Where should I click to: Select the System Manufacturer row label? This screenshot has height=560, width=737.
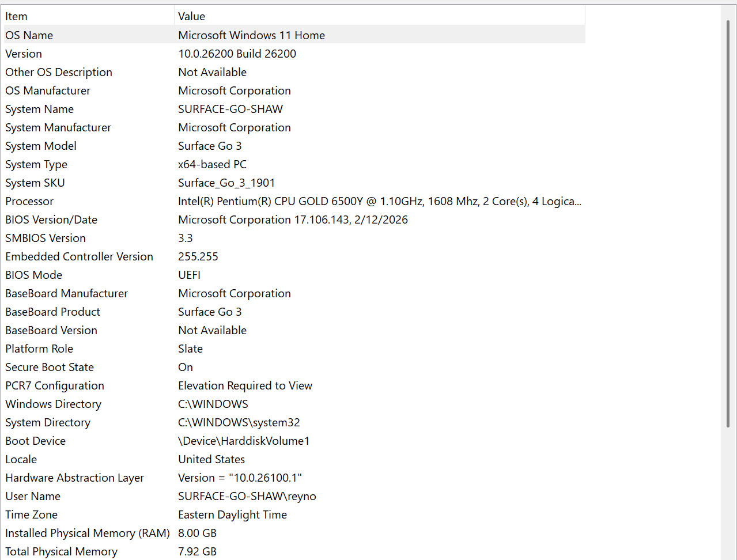pyautogui.click(x=58, y=127)
